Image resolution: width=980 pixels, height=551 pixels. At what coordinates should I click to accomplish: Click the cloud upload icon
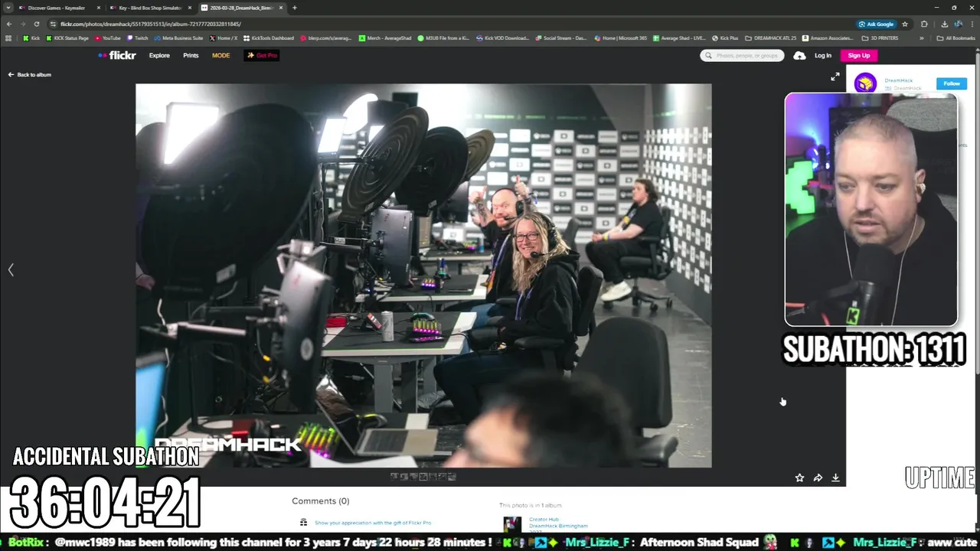[799, 55]
